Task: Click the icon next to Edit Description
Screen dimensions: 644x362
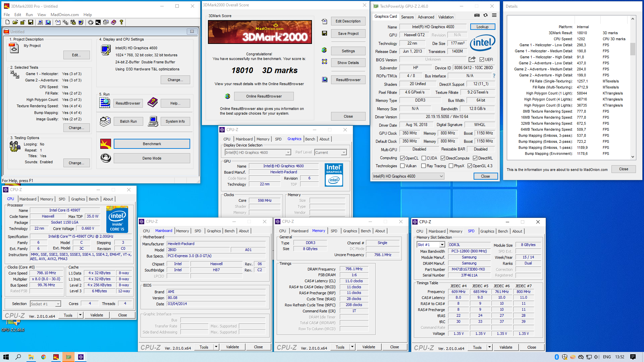Action: 324,21
